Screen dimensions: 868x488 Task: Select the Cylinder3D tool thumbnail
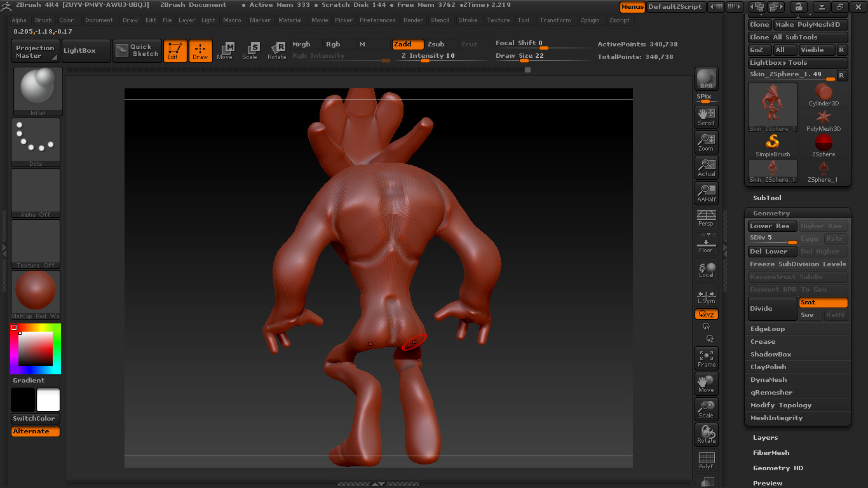(x=824, y=95)
